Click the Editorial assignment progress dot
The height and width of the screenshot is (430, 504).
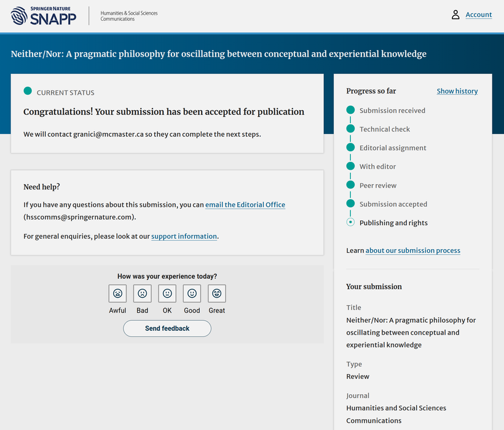(350, 147)
